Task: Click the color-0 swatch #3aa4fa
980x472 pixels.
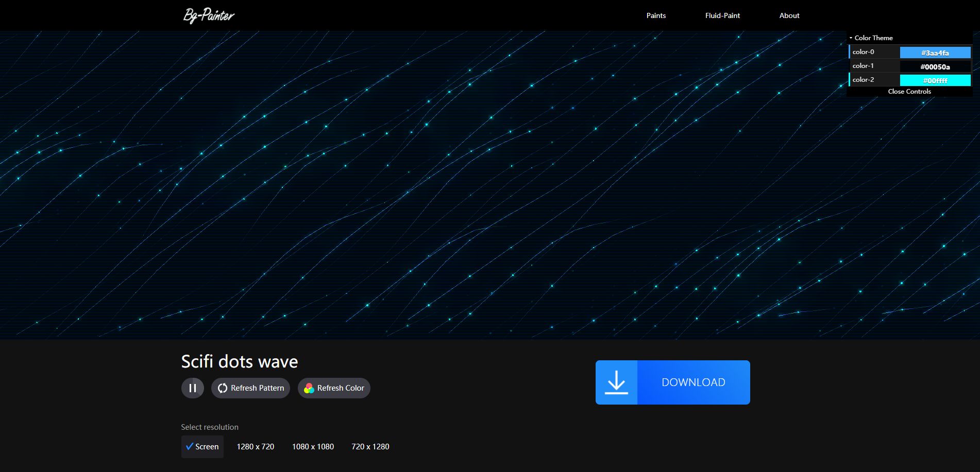Action: point(935,53)
